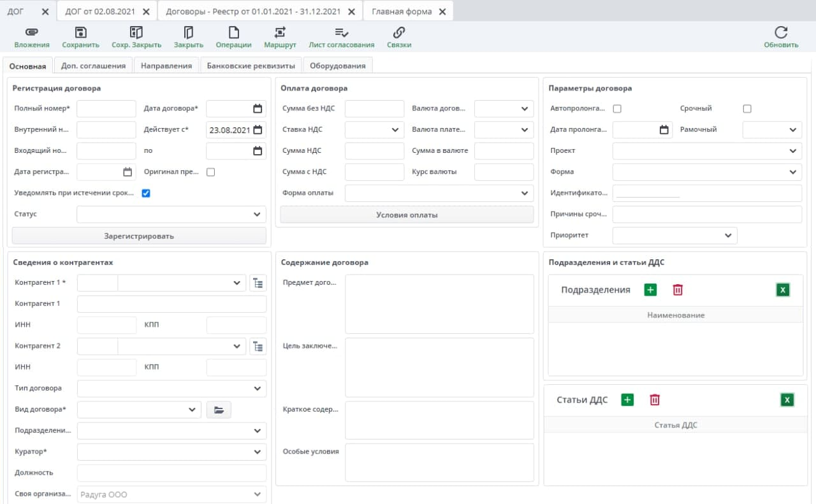Open calendar for Действует с field

point(258,129)
